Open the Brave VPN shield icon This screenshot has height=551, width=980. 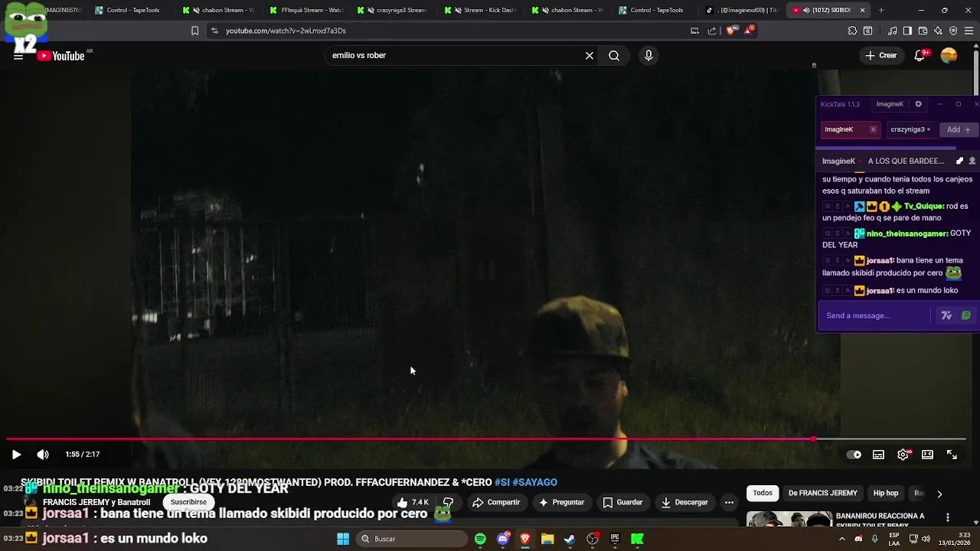(x=953, y=31)
